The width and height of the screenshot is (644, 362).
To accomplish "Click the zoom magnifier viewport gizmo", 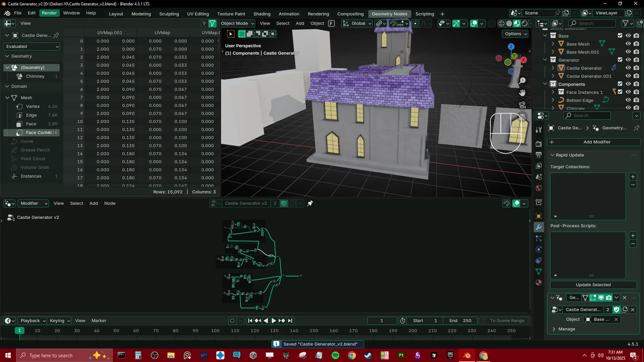I will (x=522, y=81).
